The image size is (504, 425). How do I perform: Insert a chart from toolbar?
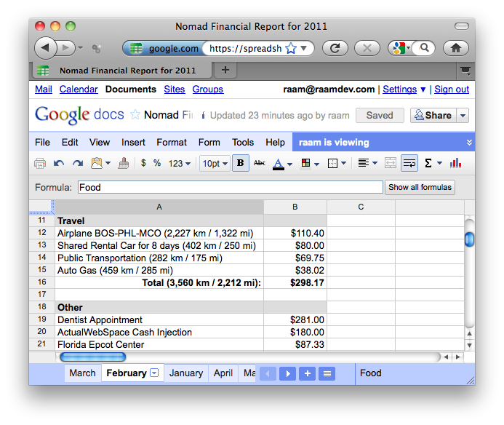point(456,163)
